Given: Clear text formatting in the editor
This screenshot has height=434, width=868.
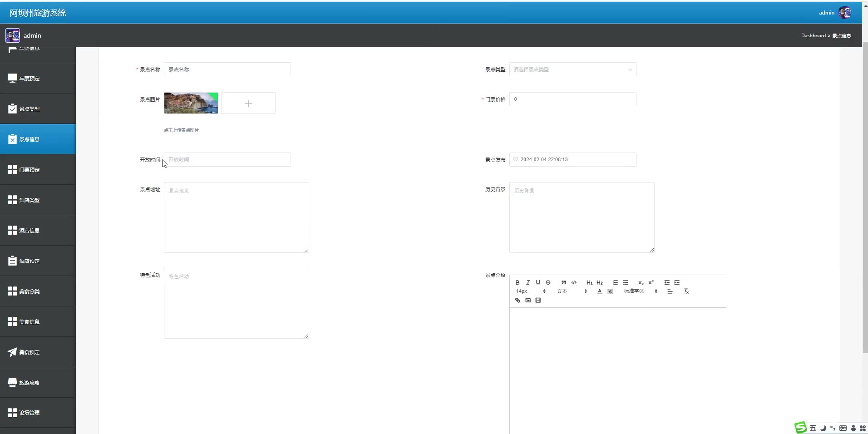Looking at the screenshot, I should tap(686, 291).
